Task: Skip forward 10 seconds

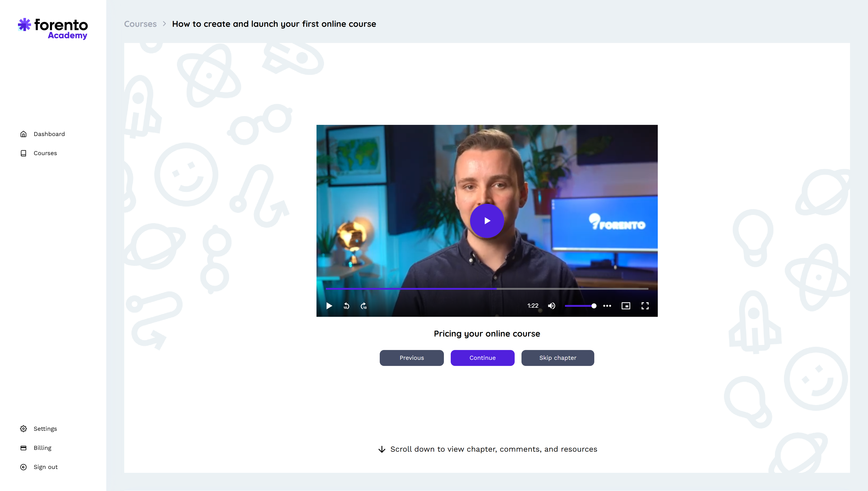Action: 363,306
